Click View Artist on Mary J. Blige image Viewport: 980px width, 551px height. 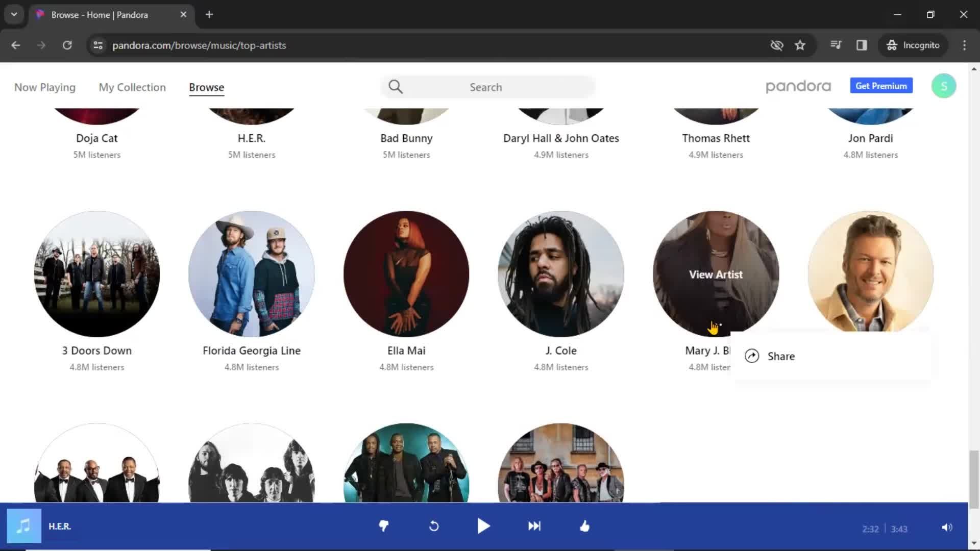click(716, 274)
